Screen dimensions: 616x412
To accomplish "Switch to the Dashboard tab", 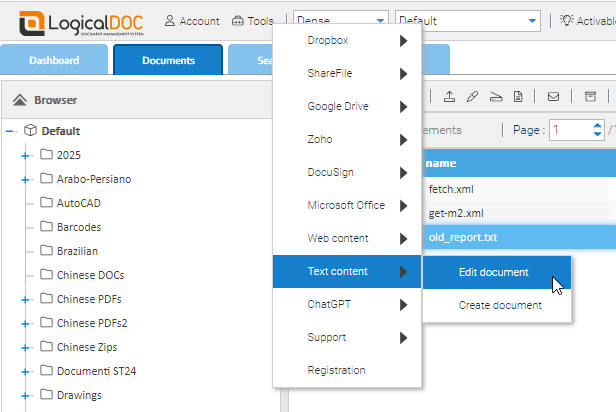I will (x=54, y=60).
